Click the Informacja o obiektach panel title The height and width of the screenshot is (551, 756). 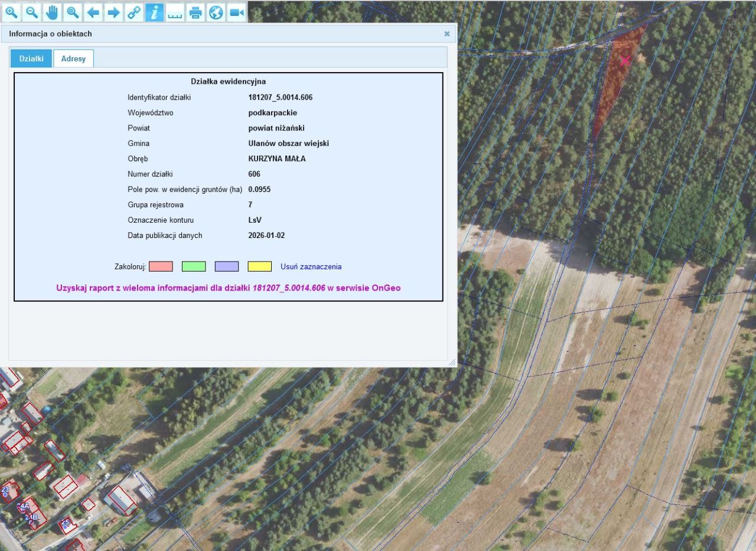click(x=50, y=34)
